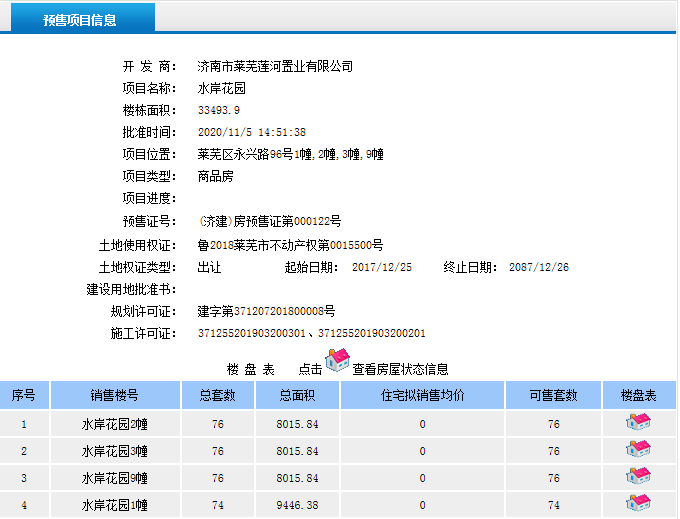Click the 楼盘表 column header
Viewport: 680px width, 519px height.
[x=639, y=395]
